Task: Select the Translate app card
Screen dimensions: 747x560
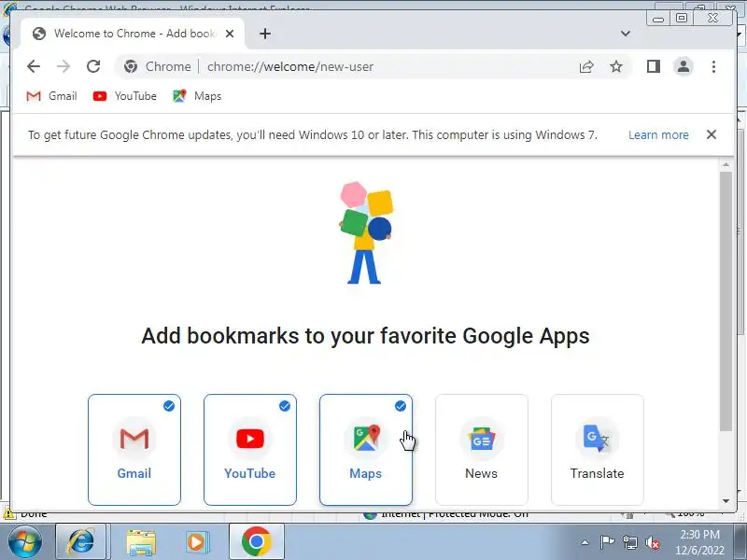Action: pos(598,450)
